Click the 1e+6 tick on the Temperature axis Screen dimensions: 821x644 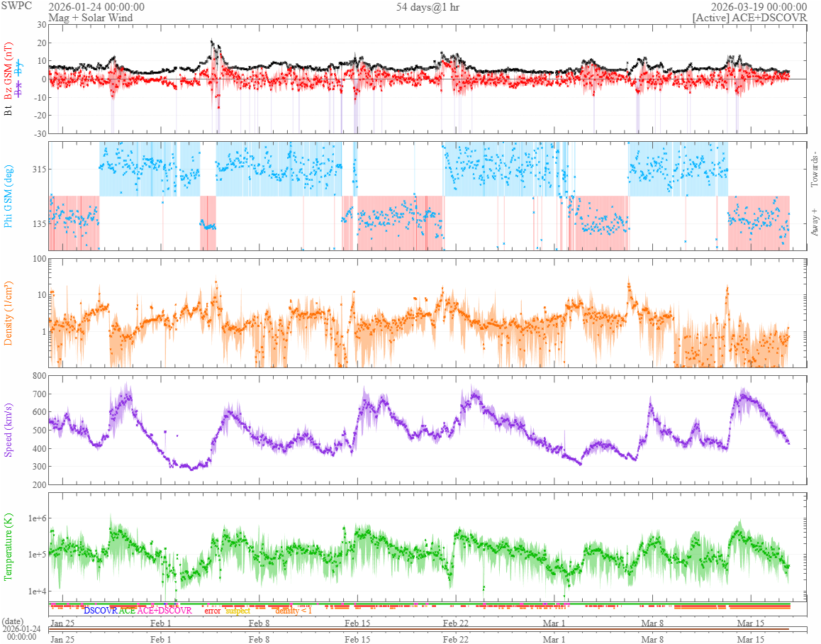[37, 518]
